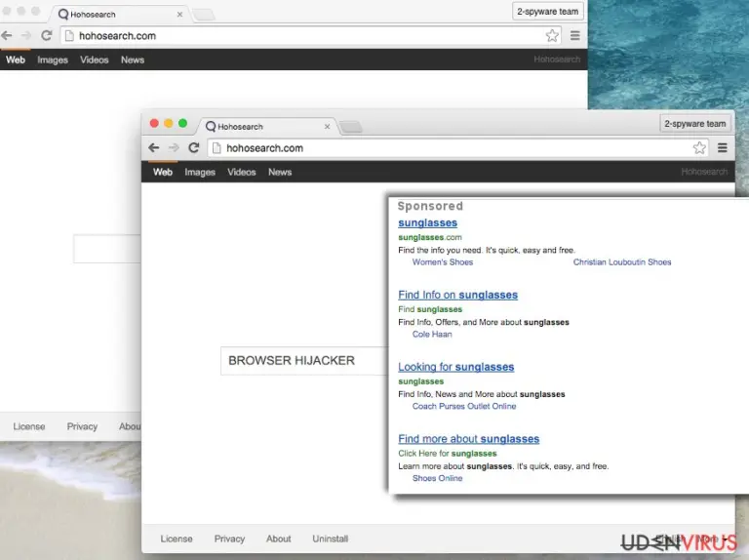Click the forward arrow in the front window
The height and width of the screenshot is (560, 749).
click(174, 148)
